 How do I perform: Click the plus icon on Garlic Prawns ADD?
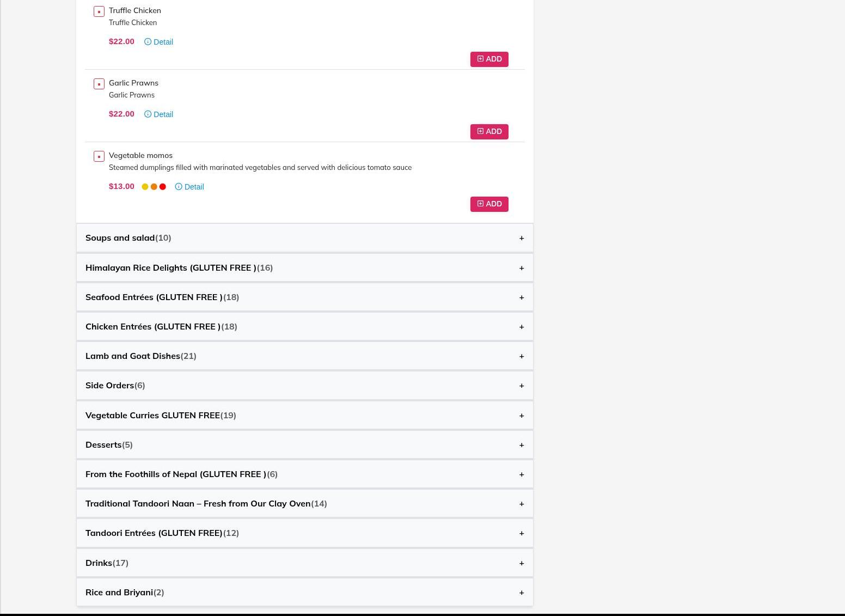pos(480,131)
